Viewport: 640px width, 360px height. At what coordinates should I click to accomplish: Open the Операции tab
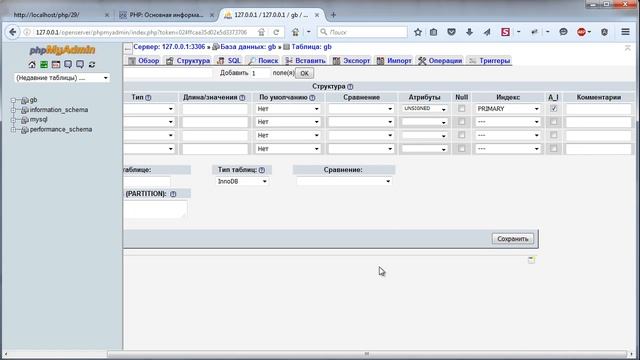[x=440, y=60]
